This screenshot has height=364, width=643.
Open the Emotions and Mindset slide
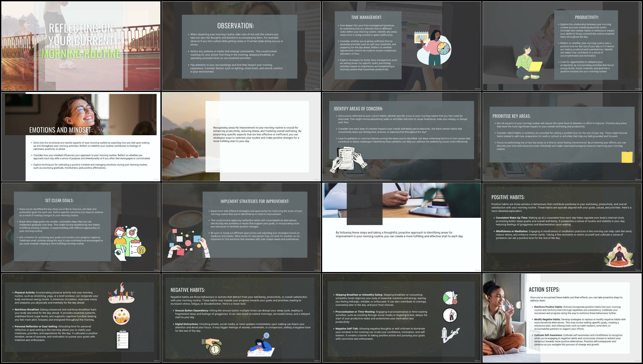[x=81, y=137]
